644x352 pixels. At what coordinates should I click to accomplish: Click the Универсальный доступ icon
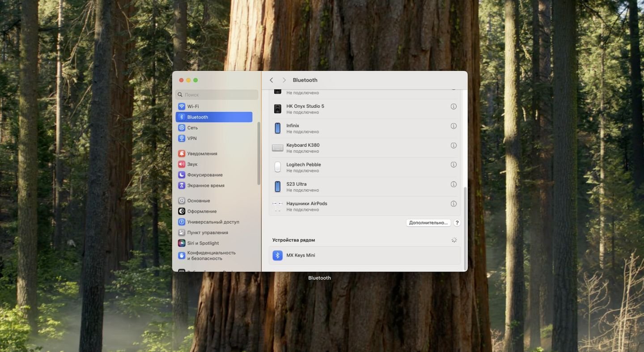(x=182, y=222)
